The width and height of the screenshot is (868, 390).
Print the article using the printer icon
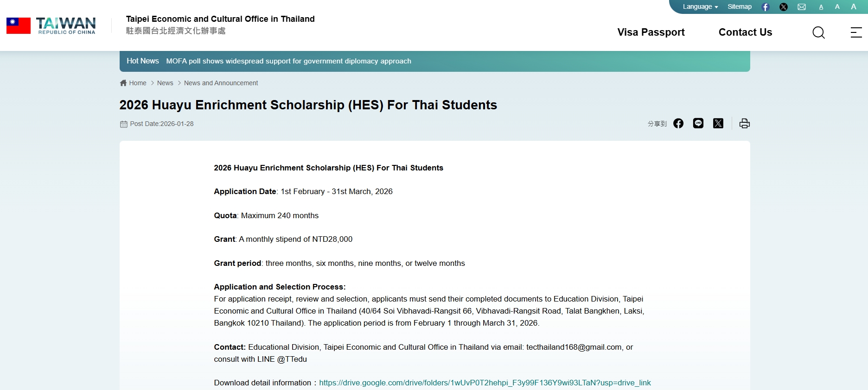744,123
